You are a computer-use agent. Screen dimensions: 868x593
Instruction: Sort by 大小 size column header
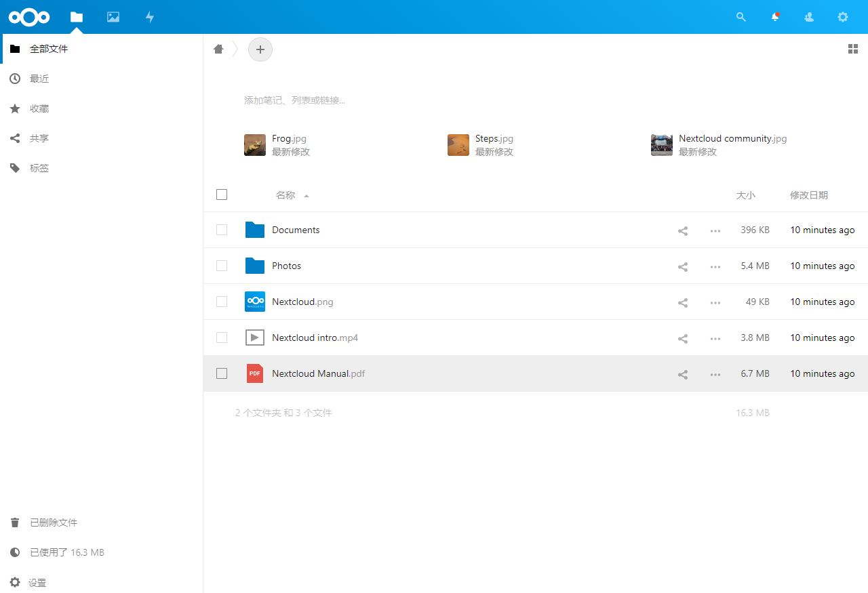pyautogui.click(x=746, y=195)
